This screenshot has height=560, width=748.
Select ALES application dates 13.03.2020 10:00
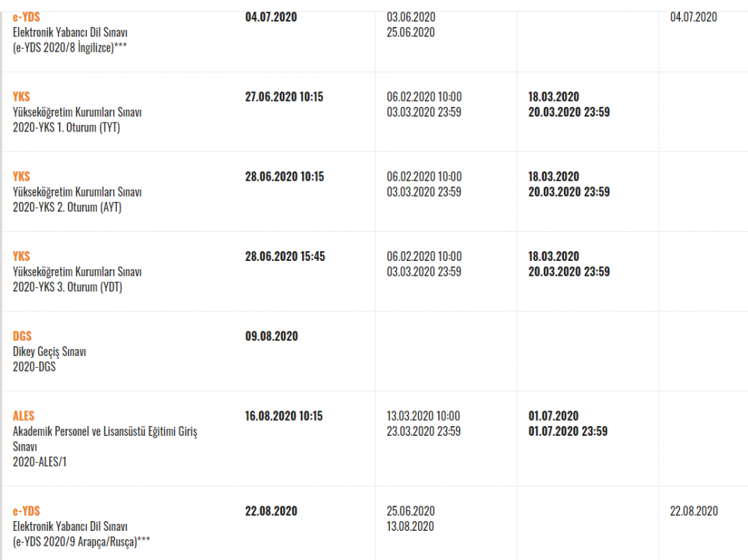tap(423, 416)
